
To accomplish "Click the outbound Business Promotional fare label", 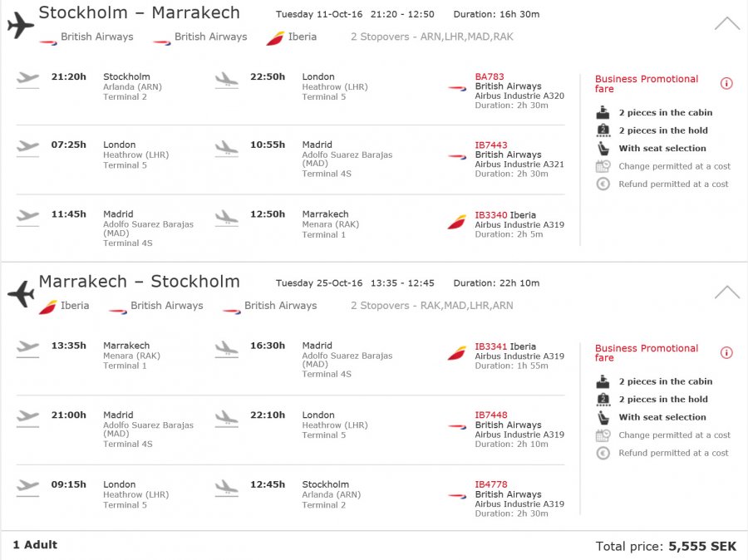I will point(647,84).
